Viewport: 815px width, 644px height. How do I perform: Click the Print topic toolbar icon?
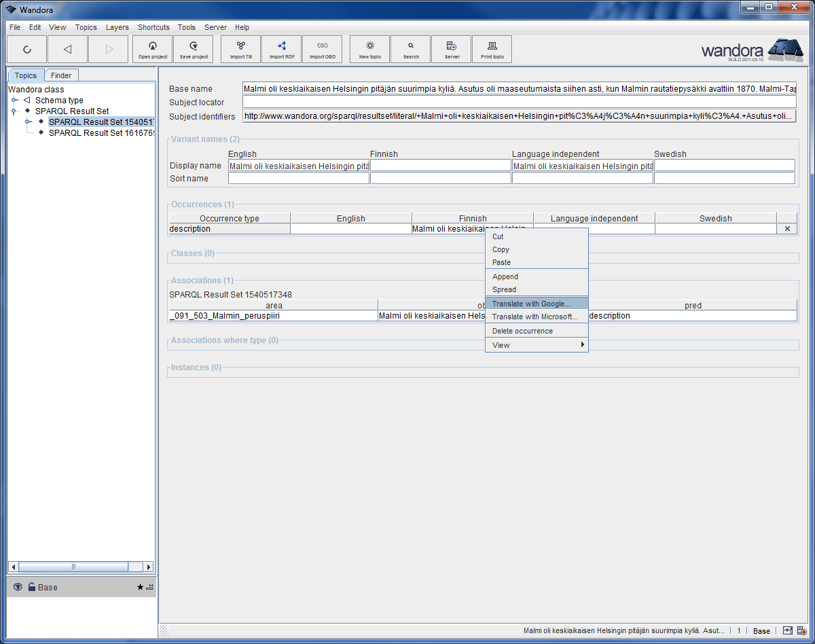(x=492, y=49)
